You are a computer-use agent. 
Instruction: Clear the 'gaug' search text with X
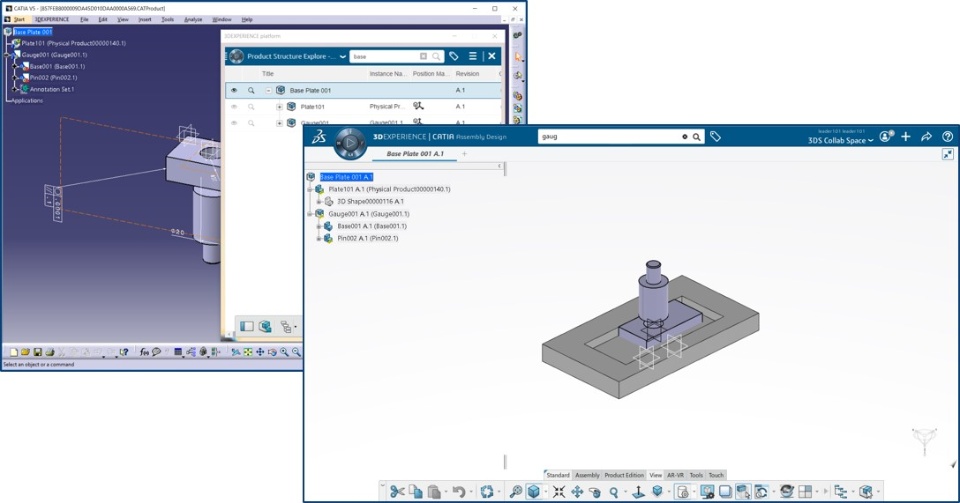pos(684,137)
